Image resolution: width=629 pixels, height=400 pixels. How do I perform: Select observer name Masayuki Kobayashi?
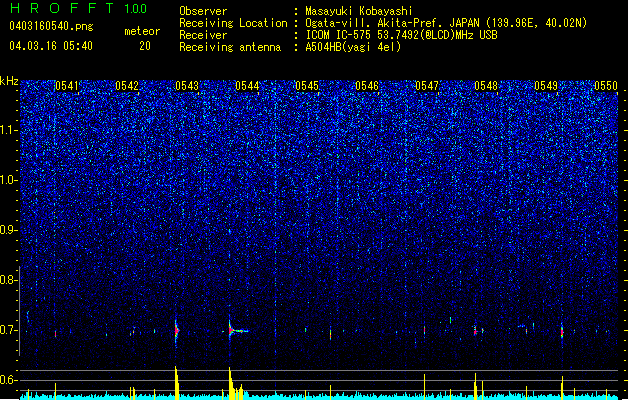(359, 11)
